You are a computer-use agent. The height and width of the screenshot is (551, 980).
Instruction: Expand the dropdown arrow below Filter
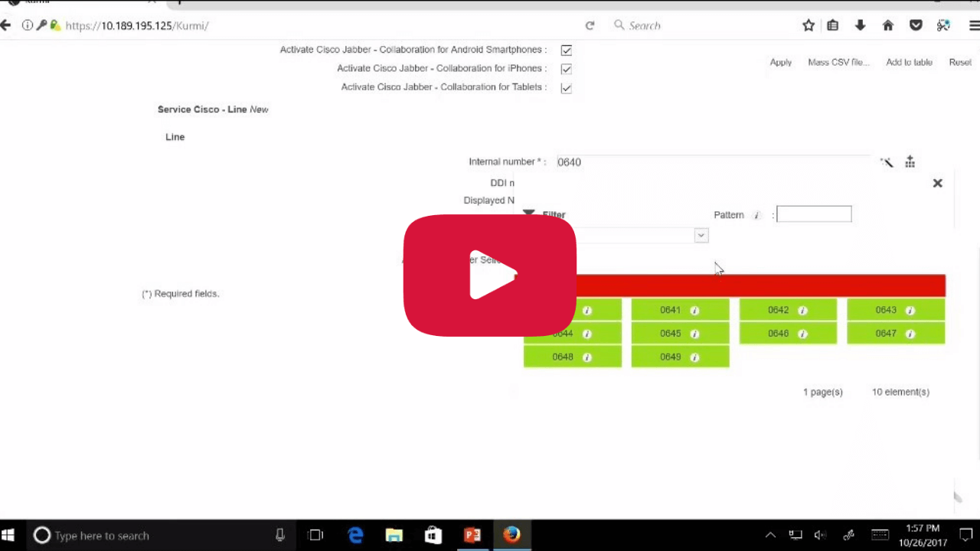701,236
